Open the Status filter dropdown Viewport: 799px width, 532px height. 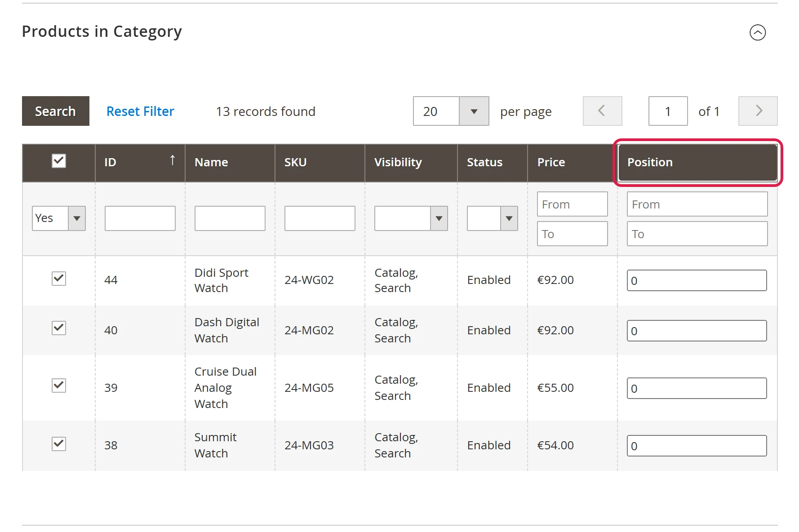click(x=492, y=218)
